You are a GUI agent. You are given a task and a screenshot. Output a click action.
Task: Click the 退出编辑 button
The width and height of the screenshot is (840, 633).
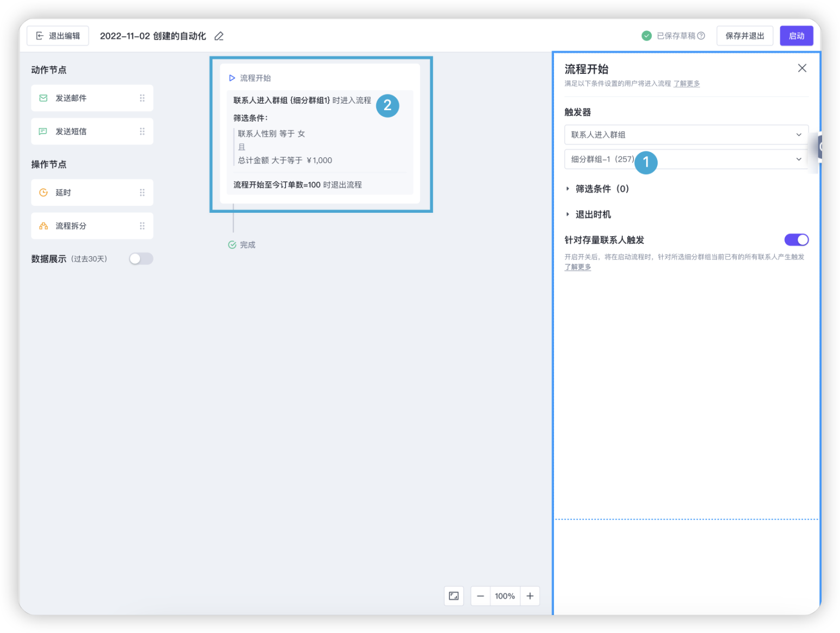point(58,36)
